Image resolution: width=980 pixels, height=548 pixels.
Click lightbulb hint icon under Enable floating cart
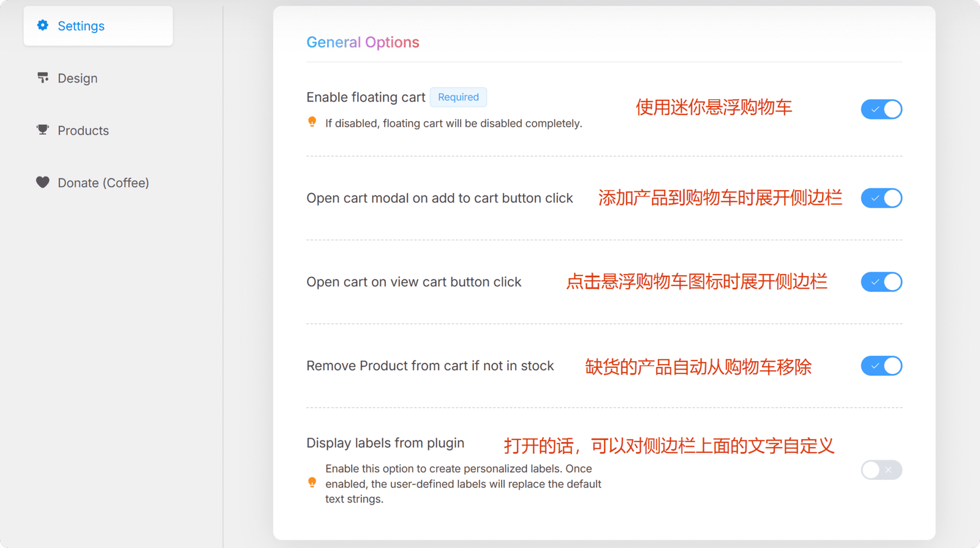pos(312,122)
